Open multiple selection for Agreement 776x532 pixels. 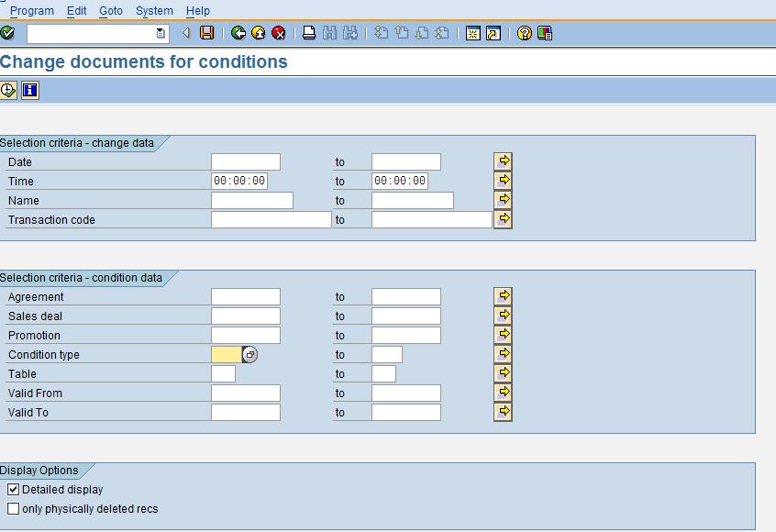(503, 295)
